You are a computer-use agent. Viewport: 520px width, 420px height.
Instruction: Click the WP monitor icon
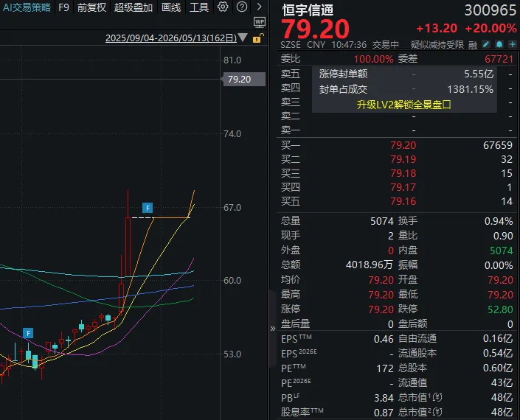(260, 23)
